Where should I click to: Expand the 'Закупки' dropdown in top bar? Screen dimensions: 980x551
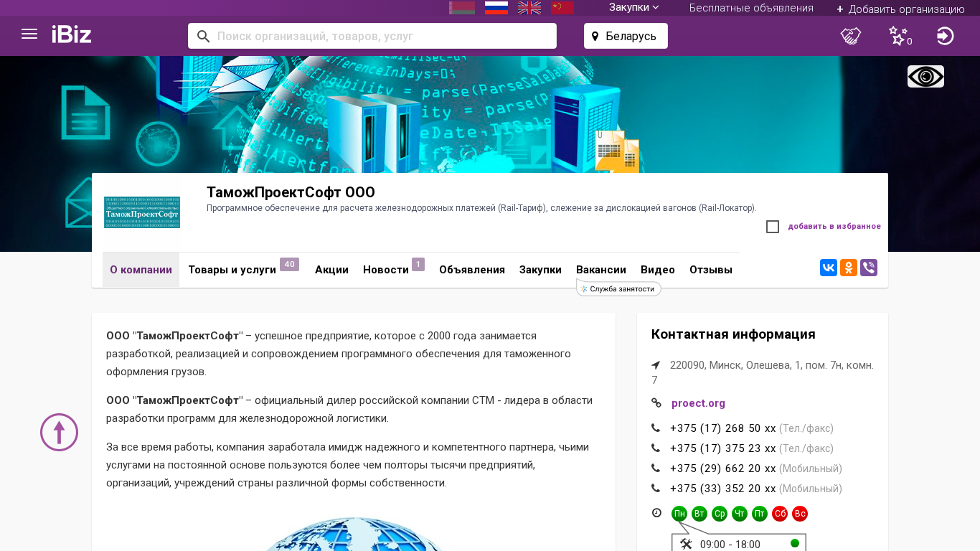pyautogui.click(x=634, y=8)
